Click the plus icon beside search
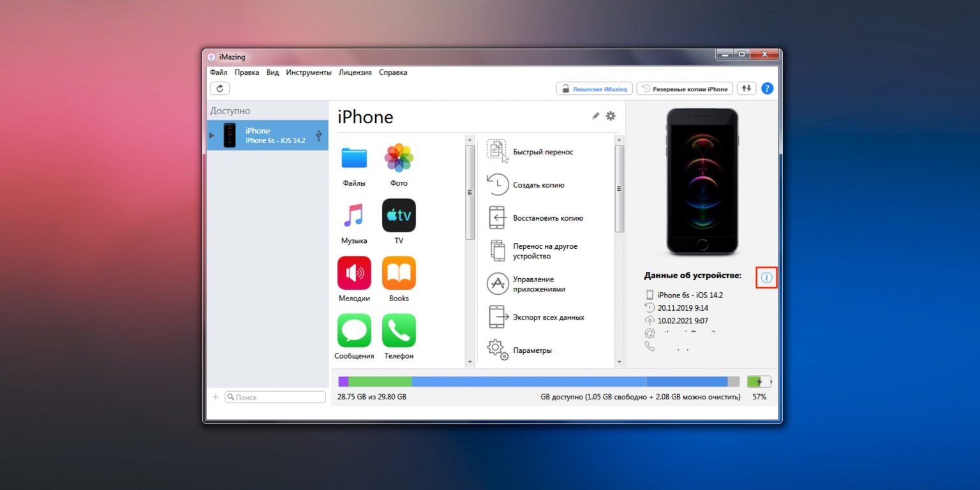980x490 pixels. pyautogui.click(x=215, y=397)
